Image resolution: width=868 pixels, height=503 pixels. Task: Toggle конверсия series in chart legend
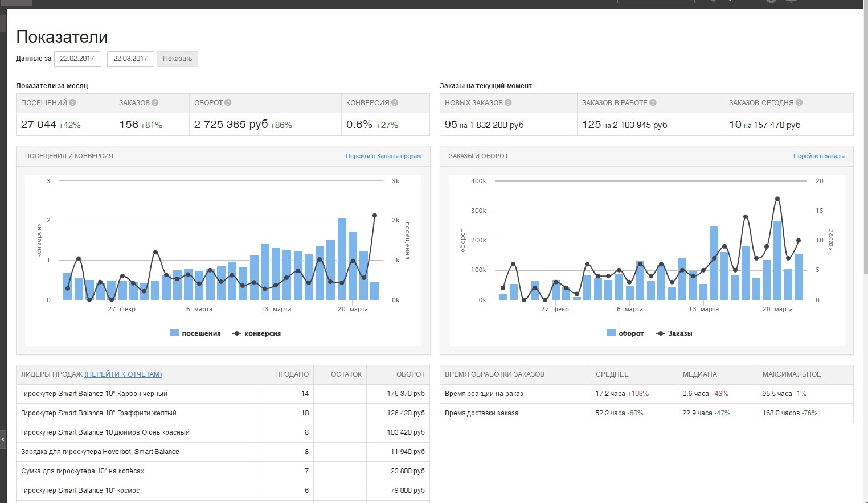click(257, 333)
